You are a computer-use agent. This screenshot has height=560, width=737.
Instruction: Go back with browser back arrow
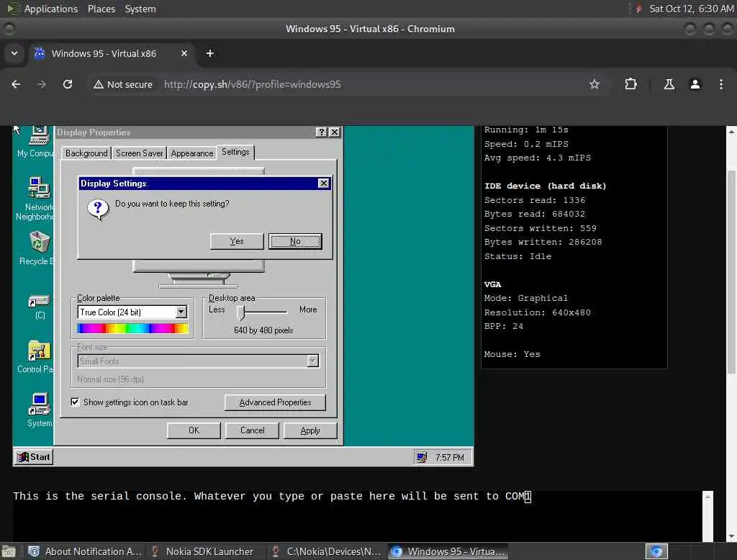click(16, 84)
